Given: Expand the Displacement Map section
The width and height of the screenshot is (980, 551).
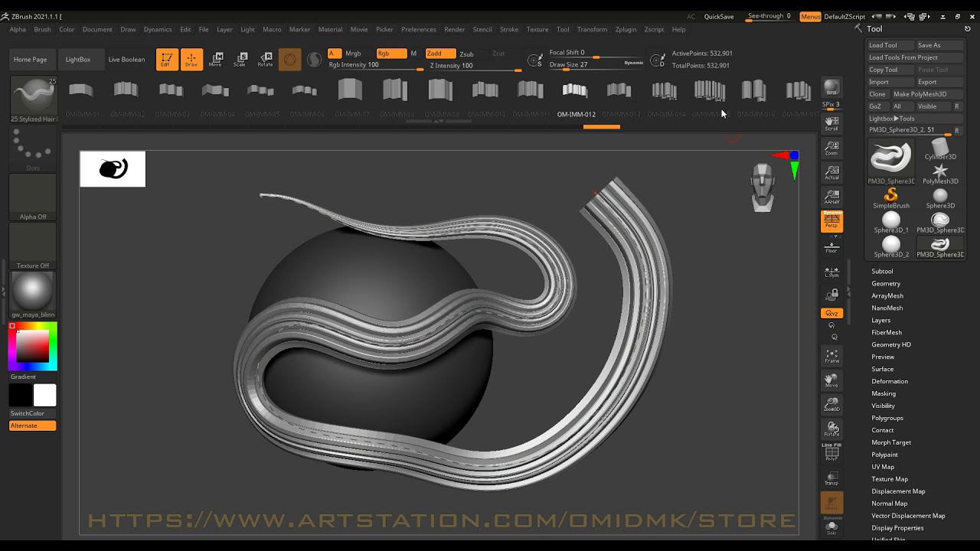Looking at the screenshot, I should pyautogui.click(x=898, y=491).
